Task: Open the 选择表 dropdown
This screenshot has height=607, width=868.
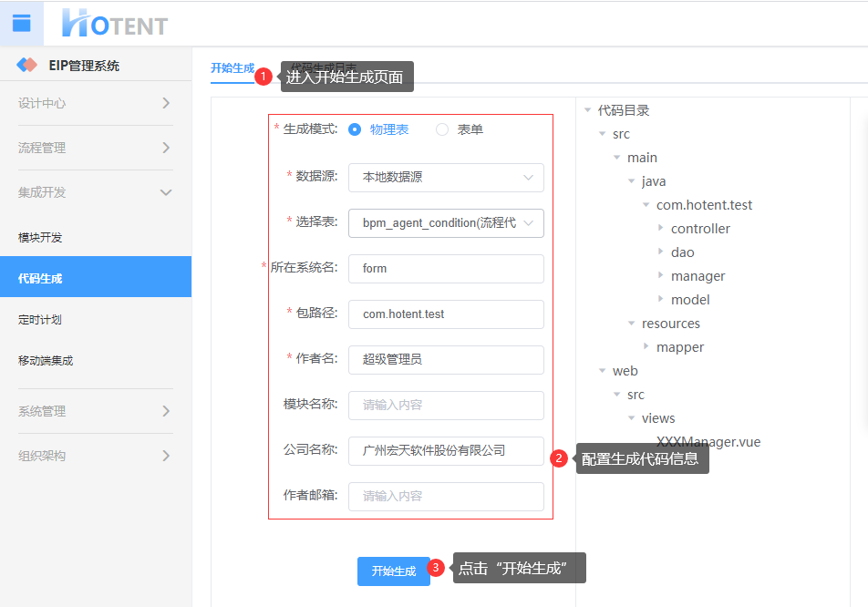Action: pos(446,223)
